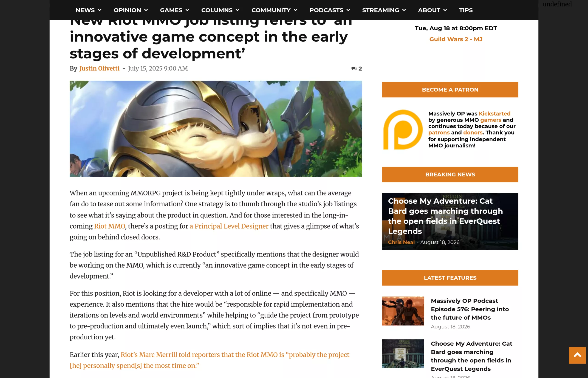Open the COMMUNITY menu item
The height and width of the screenshot is (378, 588).
click(x=271, y=10)
